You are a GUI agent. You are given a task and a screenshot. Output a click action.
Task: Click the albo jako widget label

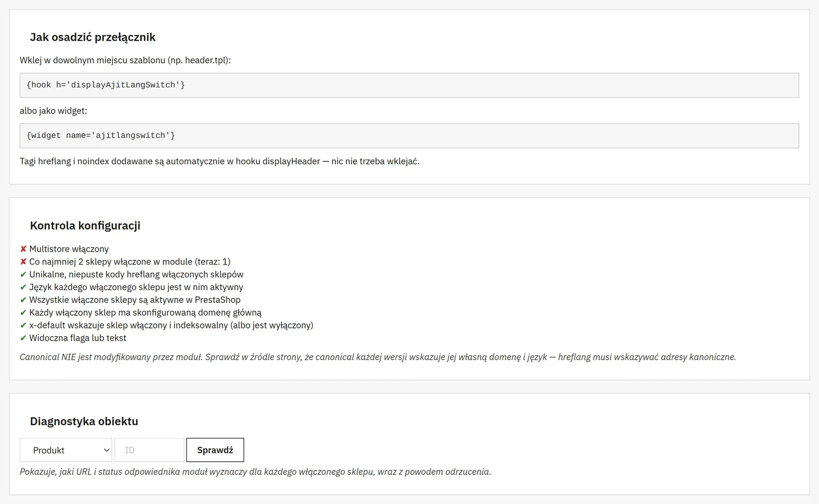(54, 111)
